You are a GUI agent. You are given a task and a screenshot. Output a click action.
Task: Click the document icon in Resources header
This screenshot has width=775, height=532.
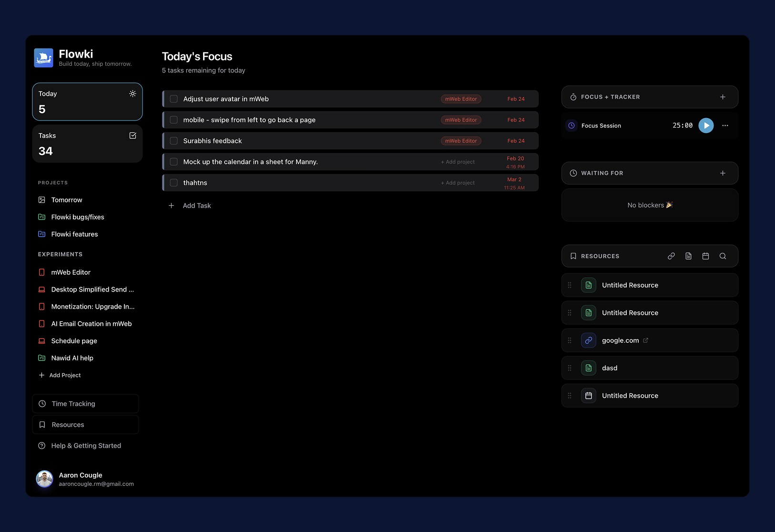688,256
